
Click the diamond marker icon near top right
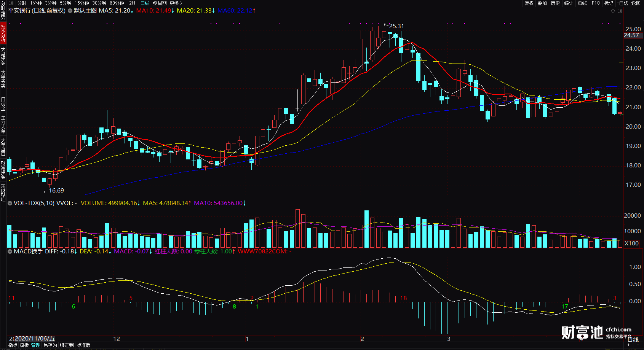[x=613, y=11]
